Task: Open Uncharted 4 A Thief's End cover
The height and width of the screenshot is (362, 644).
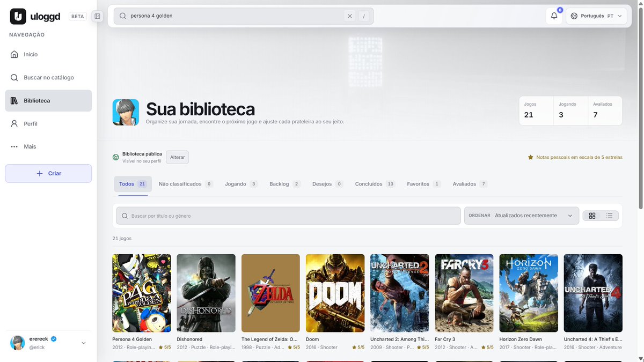Action: pos(593,293)
